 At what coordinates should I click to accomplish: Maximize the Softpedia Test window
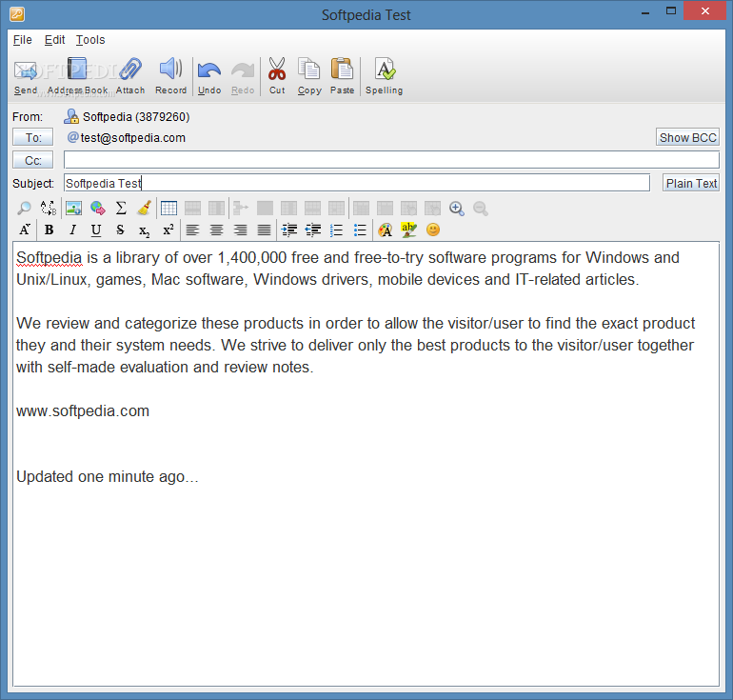pyautogui.click(x=671, y=10)
